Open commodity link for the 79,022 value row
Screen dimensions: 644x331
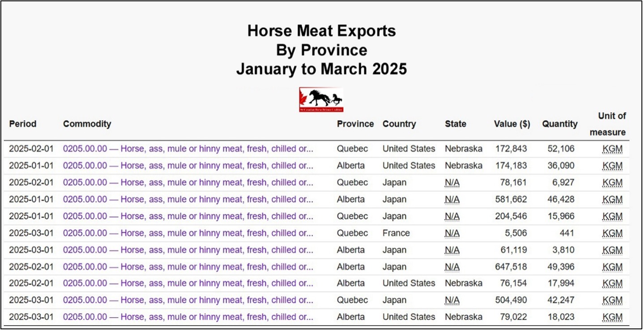(x=188, y=317)
